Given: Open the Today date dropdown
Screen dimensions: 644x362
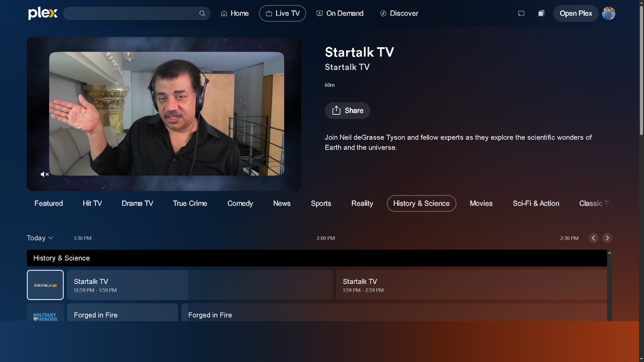Looking at the screenshot, I should [x=40, y=238].
